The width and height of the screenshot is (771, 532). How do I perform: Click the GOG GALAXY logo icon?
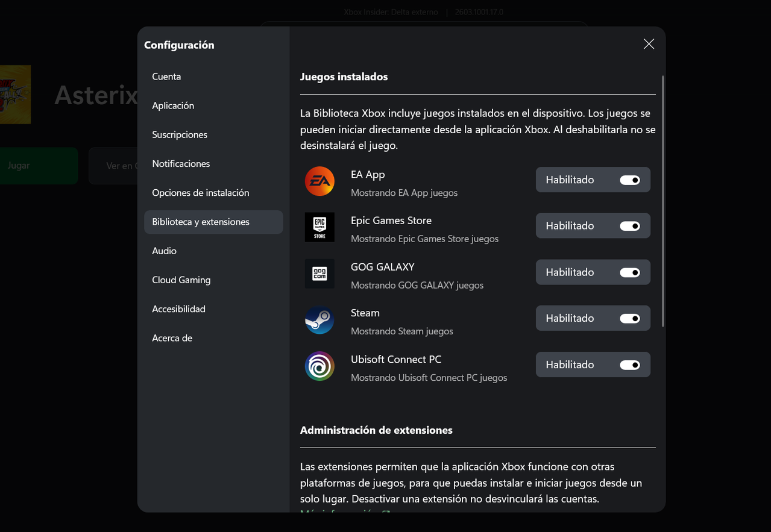[319, 274]
